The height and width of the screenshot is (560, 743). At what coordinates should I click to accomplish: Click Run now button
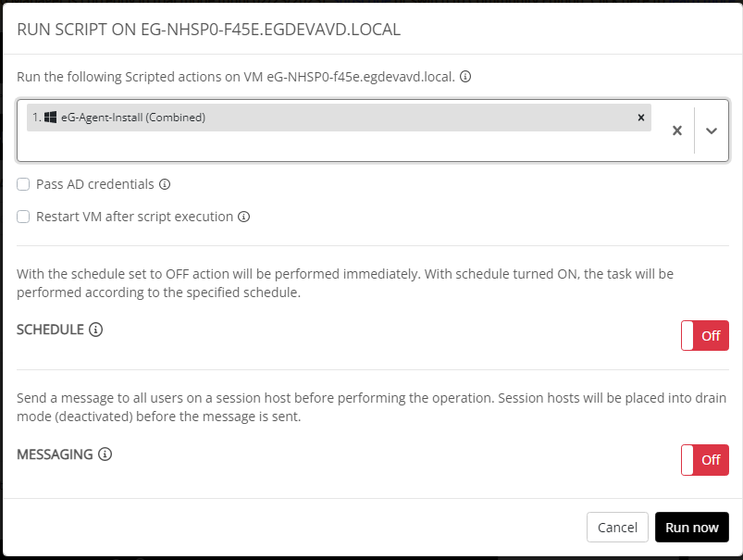[x=692, y=528]
